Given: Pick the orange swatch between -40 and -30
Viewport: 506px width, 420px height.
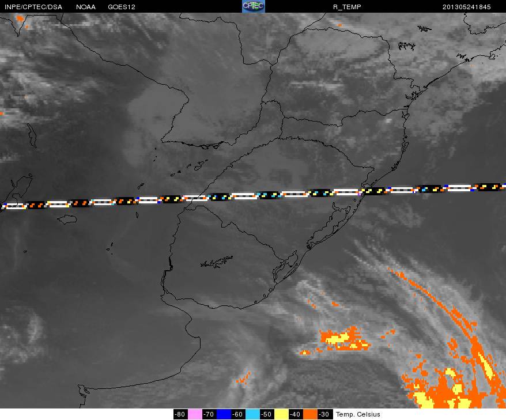Looking at the screenshot, I should pos(310,414).
